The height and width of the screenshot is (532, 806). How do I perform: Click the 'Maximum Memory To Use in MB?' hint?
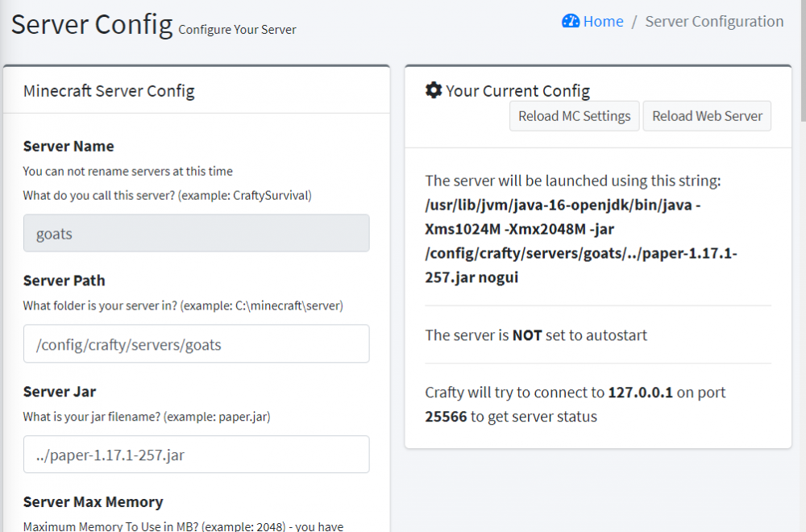point(183,526)
